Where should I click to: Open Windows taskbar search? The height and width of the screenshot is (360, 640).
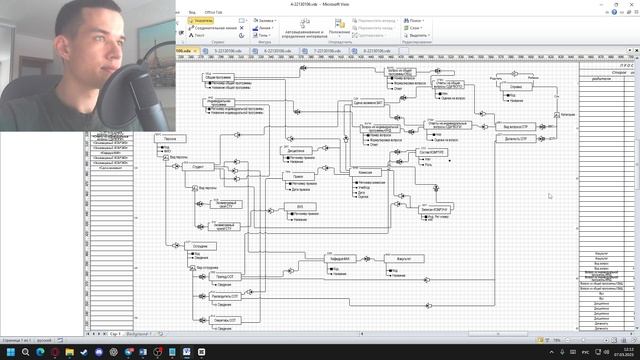click(25, 352)
